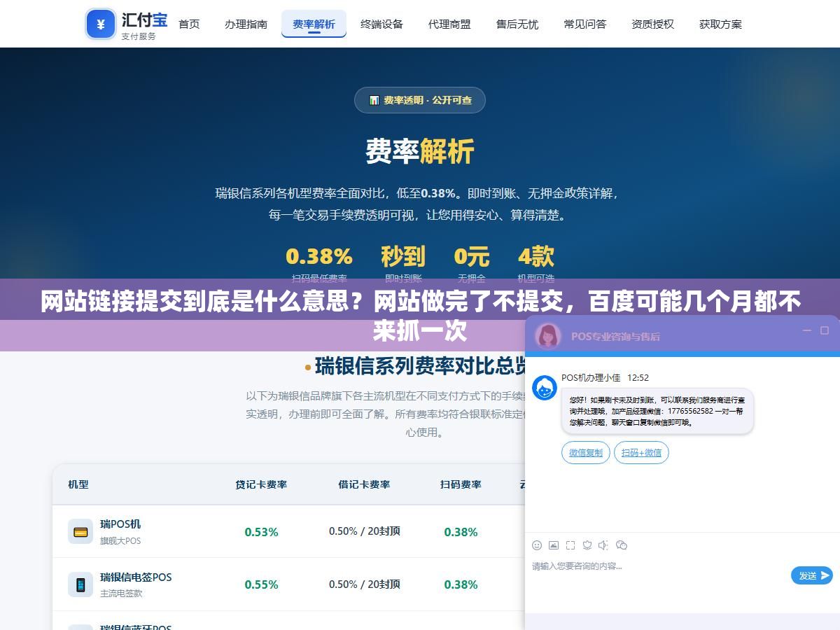The image size is (840, 630).
Task: Click 瑞POS机 row's 0.50% / 20封顶 cell
Action: tap(365, 531)
